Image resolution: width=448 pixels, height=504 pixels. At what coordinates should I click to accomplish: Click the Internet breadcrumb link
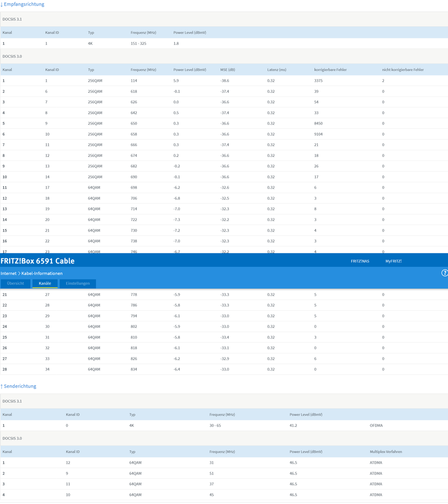point(9,273)
